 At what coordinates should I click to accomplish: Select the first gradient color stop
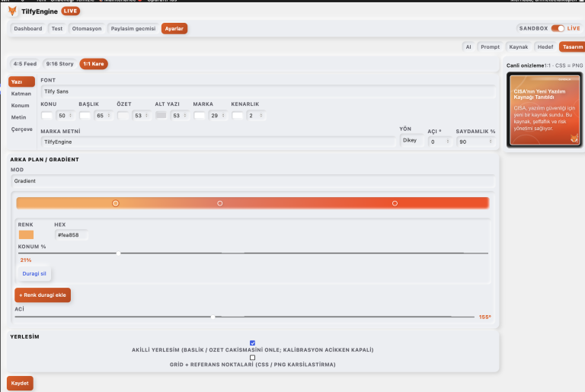[x=116, y=203]
